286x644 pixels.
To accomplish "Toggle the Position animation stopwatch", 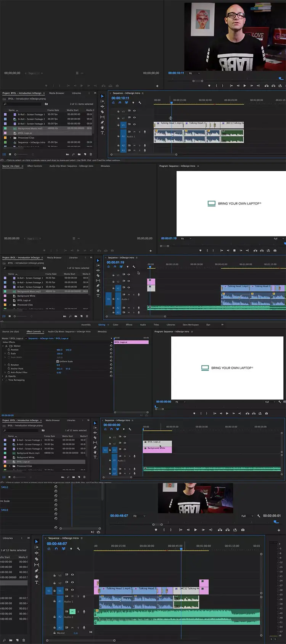I will [9, 350].
